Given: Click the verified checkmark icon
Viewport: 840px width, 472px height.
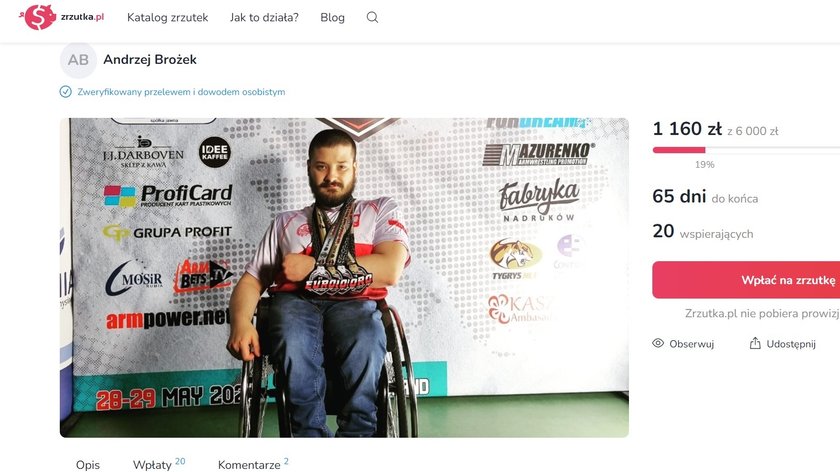Looking at the screenshot, I should click(x=65, y=92).
